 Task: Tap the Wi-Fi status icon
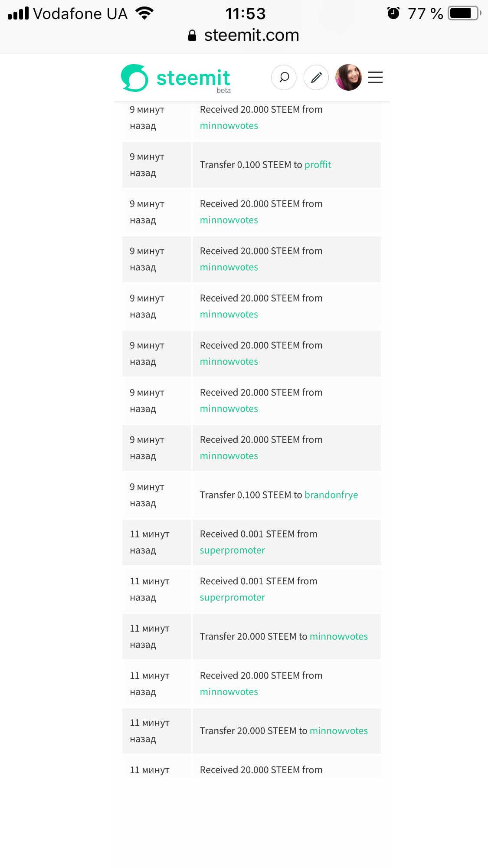tap(144, 13)
